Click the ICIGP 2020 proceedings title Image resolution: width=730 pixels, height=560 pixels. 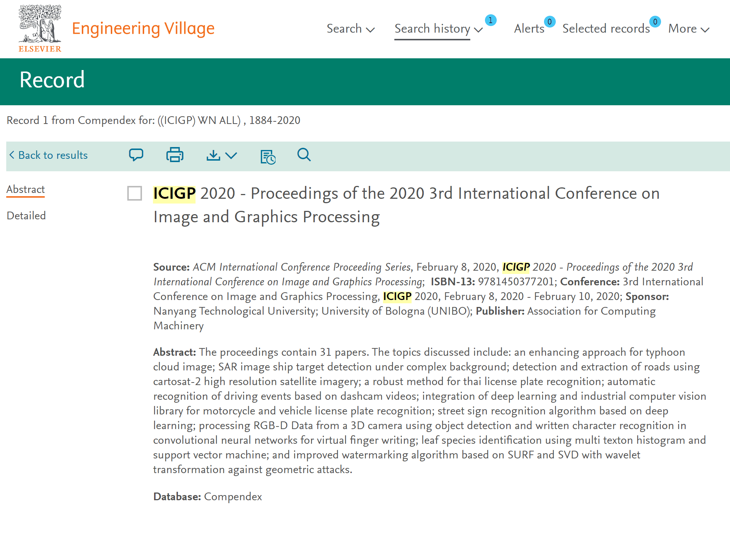tap(406, 205)
